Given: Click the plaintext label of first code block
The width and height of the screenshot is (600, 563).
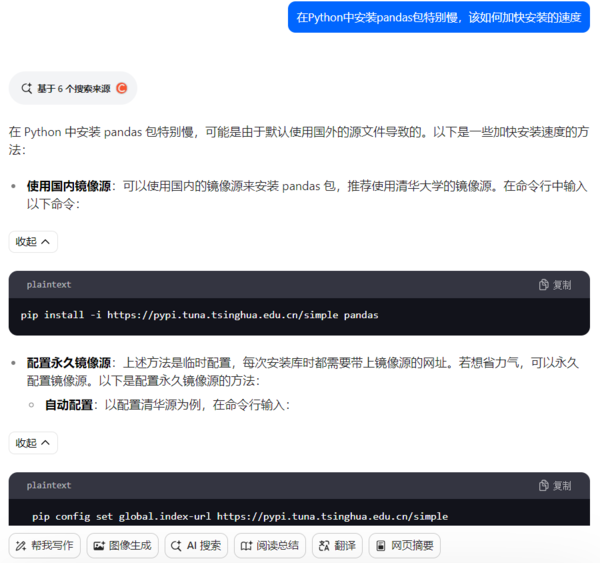Looking at the screenshot, I should tap(49, 285).
